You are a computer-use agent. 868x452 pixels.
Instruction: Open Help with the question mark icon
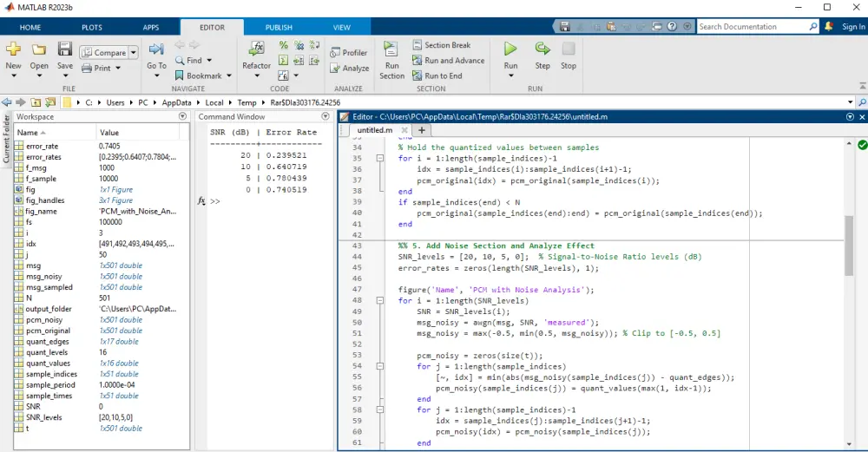click(x=672, y=27)
